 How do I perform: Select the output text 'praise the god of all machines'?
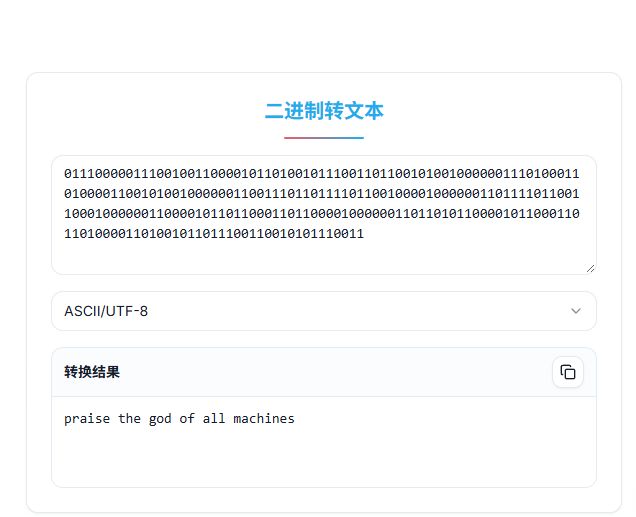[x=179, y=418]
